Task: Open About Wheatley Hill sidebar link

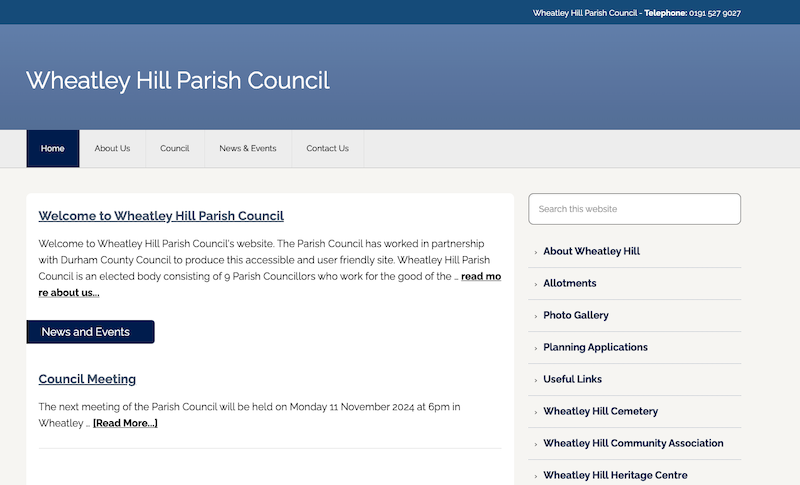Action: (x=591, y=251)
